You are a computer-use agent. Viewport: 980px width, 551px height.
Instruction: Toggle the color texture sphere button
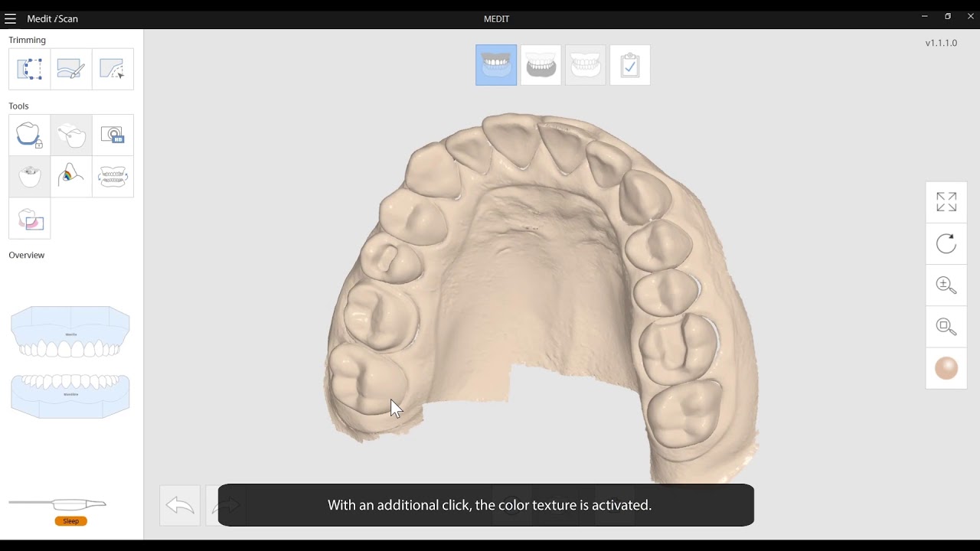point(946,368)
